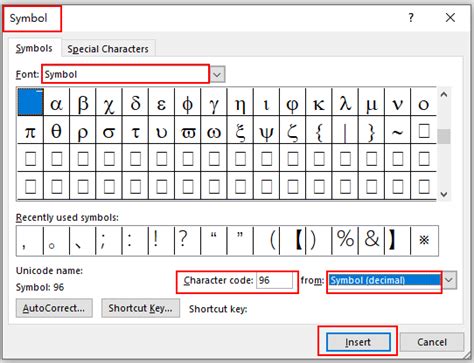Screen dimensions: 474x363
Task: Click the Cancel button
Action: 432,342
